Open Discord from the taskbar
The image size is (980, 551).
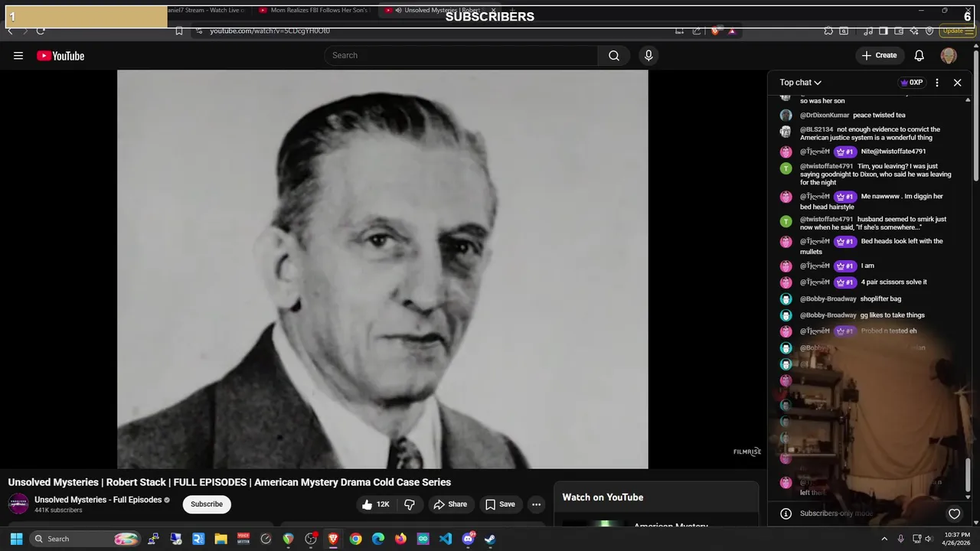coord(468,539)
